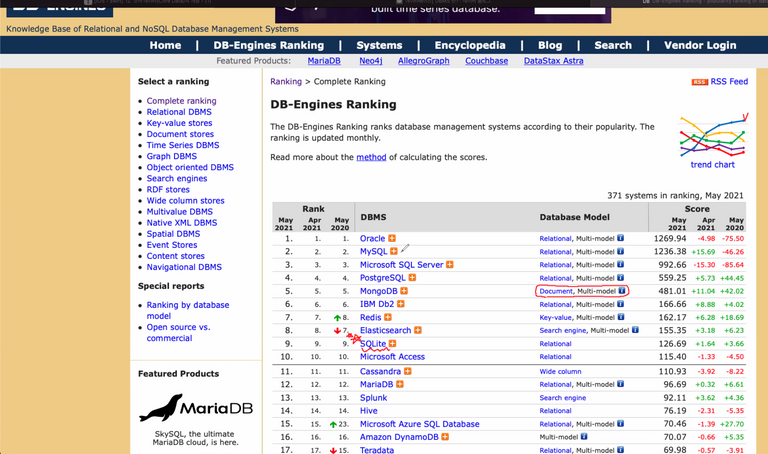The height and width of the screenshot is (454, 768).
Task: Open RSS Feed link
Action: coord(729,82)
